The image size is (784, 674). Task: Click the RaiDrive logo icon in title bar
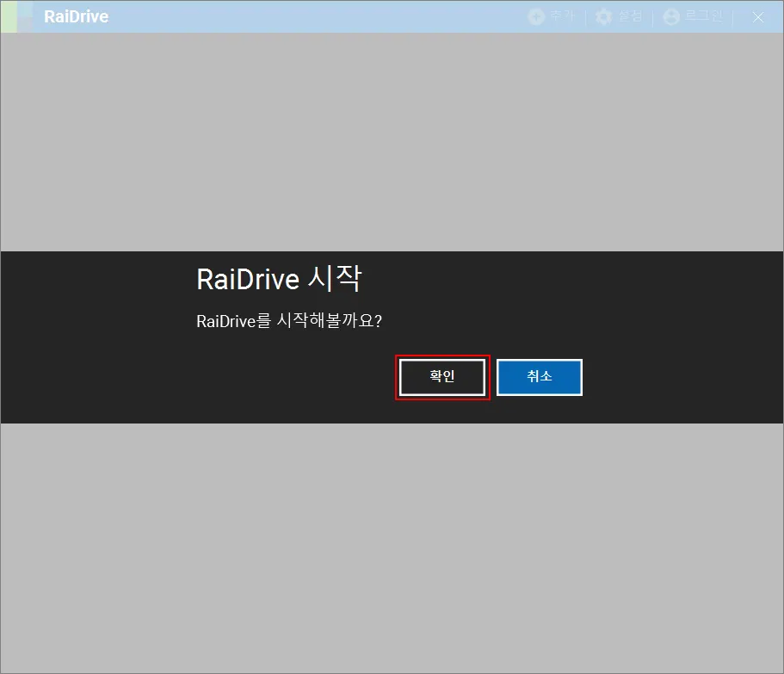[x=17, y=16]
